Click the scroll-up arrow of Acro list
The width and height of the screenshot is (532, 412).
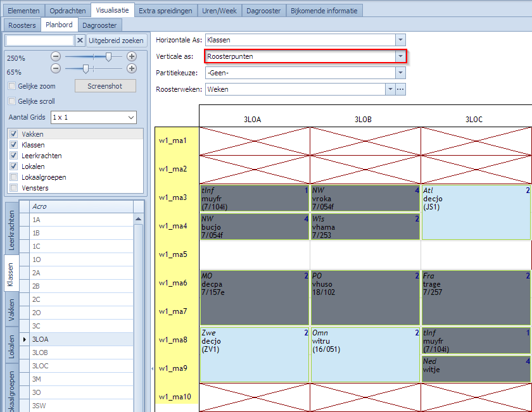138,219
